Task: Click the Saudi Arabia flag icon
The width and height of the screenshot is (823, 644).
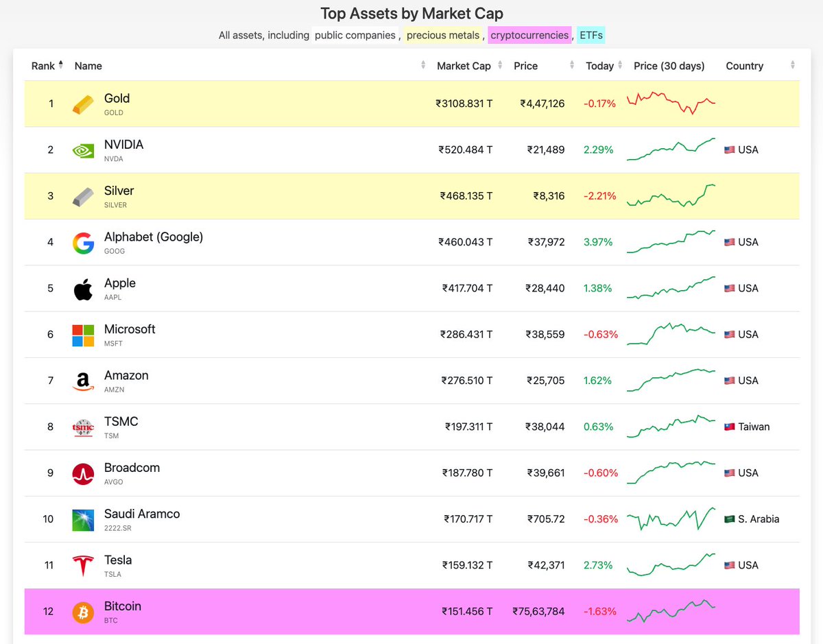Action: [730, 519]
